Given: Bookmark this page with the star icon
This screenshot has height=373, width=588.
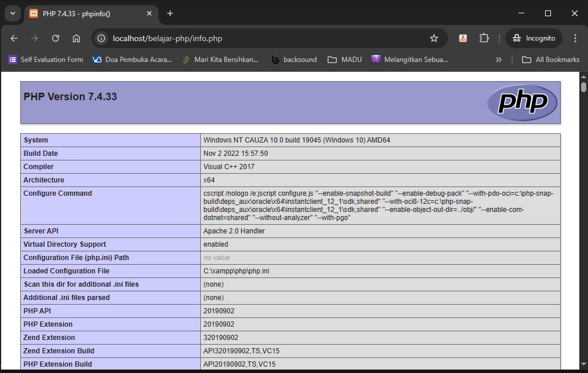Looking at the screenshot, I should [433, 38].
